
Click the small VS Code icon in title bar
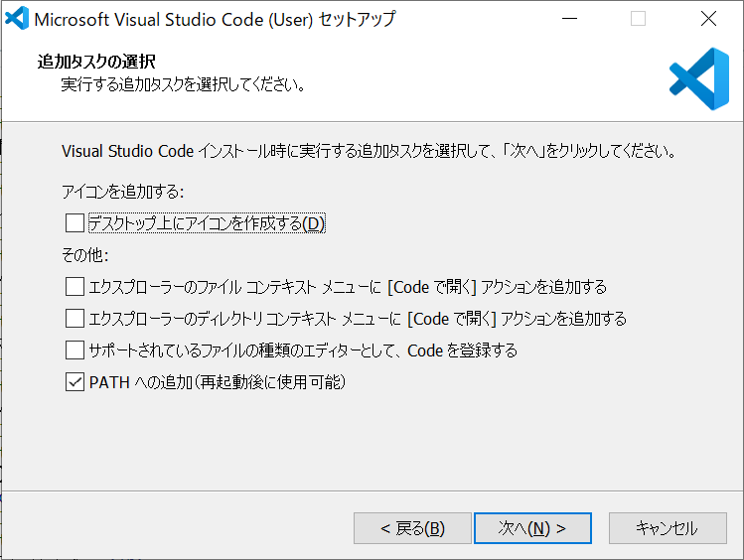pyautogui.click(x=17, y=19)
